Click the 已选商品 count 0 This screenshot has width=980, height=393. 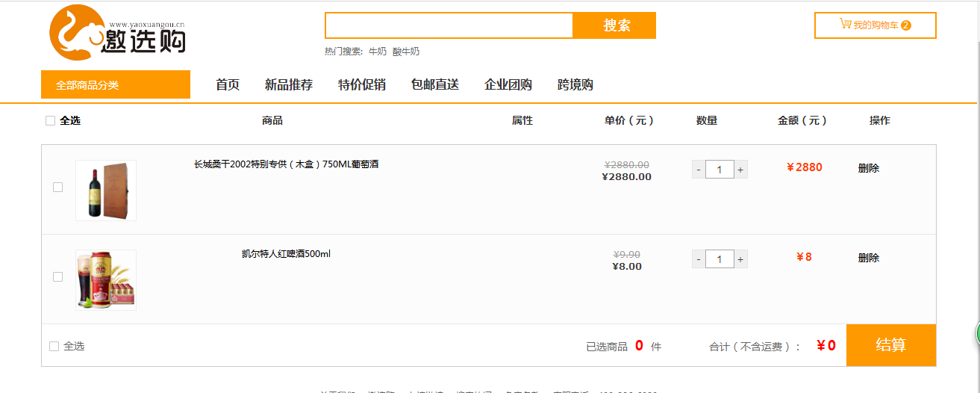point(639,345)
